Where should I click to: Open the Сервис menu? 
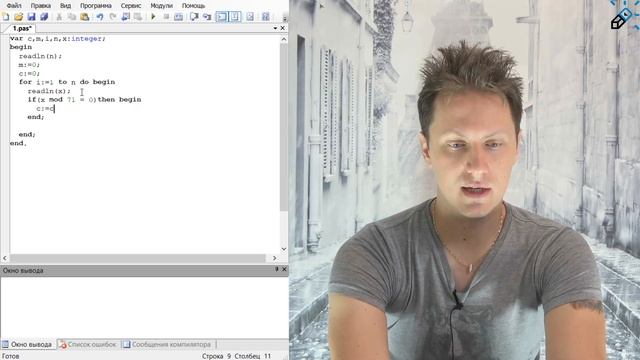coord(131,6)
